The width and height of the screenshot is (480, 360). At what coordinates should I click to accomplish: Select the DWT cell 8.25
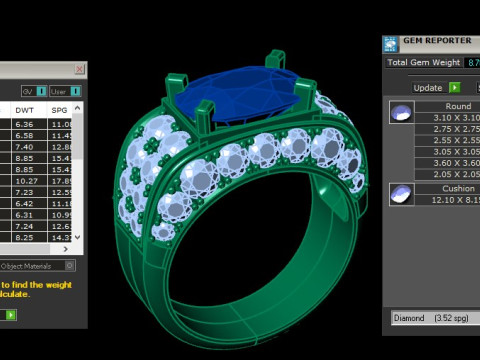pos(29,238)
